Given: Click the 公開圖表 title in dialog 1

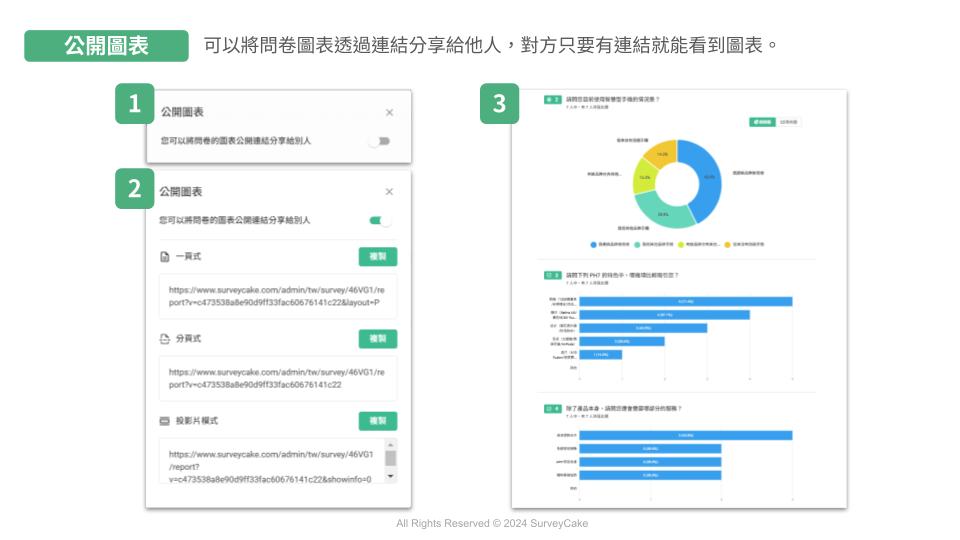Looking at the screenshot, I should pos(182,112).
